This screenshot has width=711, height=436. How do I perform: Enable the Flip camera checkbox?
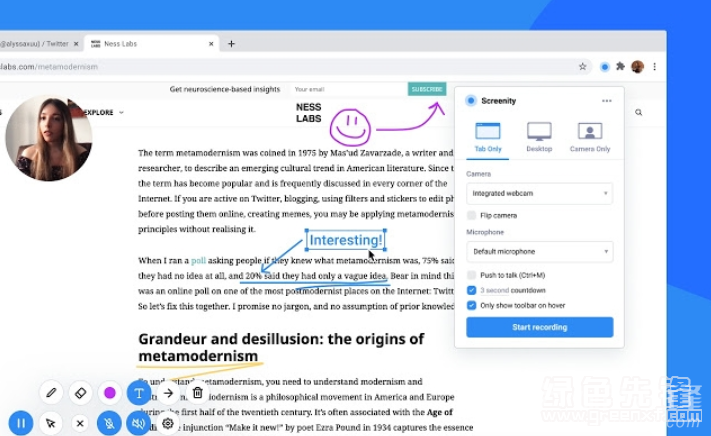pos(472,215)
